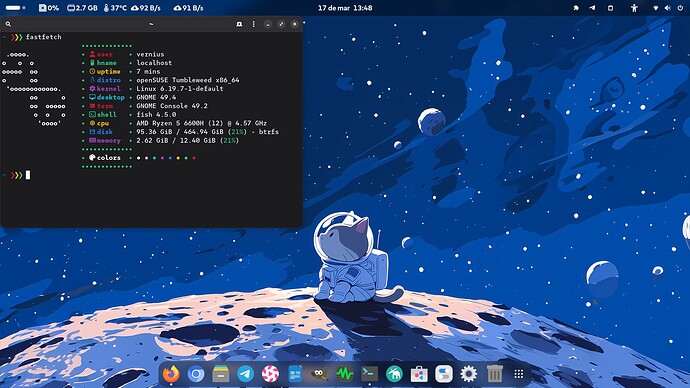Click the 37°C temperature indicator
The height and width of the screenshot is (388, 690).
[115, 8]
